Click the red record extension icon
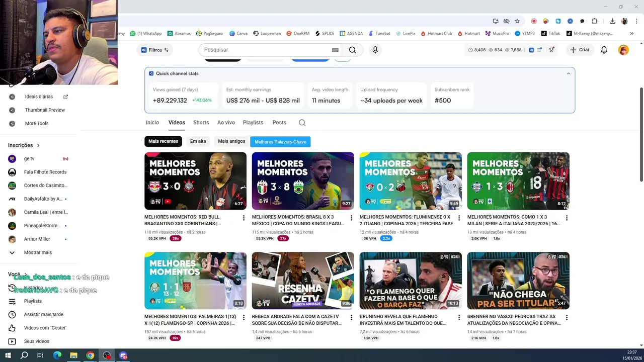This screenshot has width=644, height=362. coord(534,21)
